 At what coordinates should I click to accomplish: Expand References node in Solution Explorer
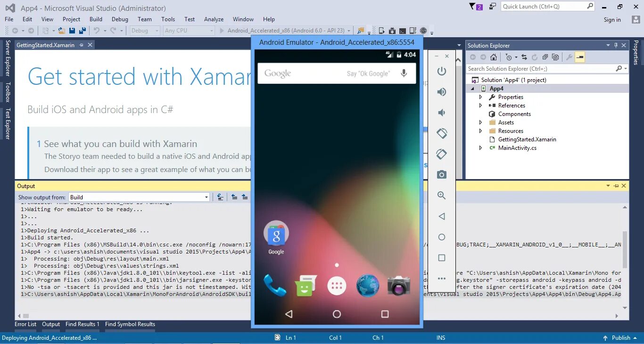pyautogui.click(x=480, y=106)
